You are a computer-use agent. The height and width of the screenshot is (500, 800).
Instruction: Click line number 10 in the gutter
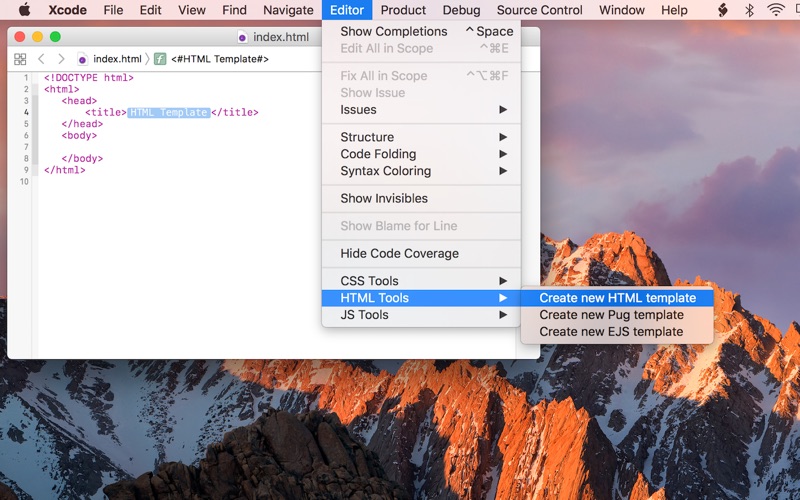(24, 182)
